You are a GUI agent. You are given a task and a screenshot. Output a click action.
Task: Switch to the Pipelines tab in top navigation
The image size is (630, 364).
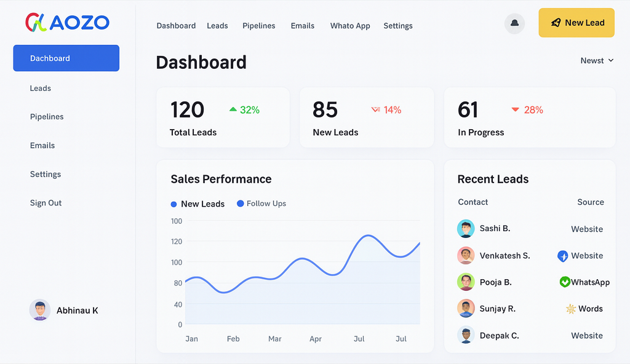(258, 26)
